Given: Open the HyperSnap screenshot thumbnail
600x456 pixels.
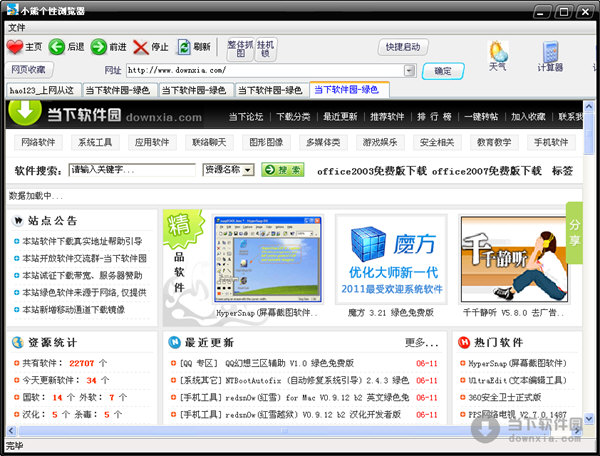Looking at the screenshot, I should click(x=268, y=259).
